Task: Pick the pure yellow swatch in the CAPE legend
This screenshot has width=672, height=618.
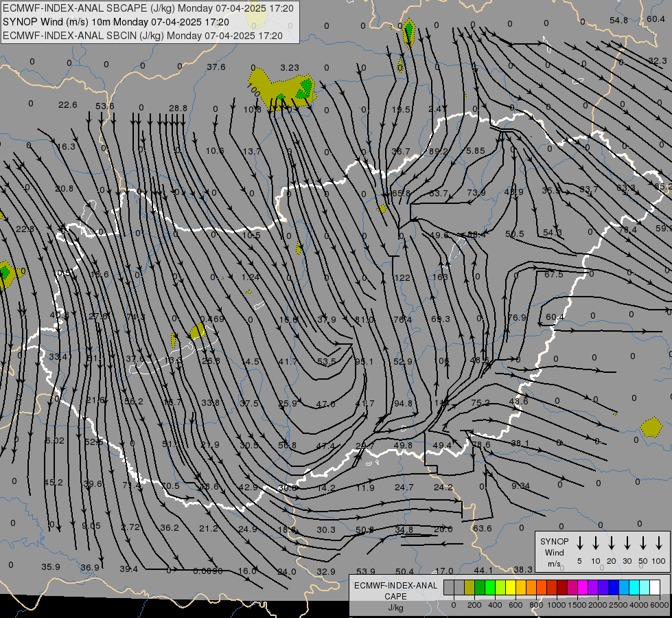Action: (x=511, y=587)
